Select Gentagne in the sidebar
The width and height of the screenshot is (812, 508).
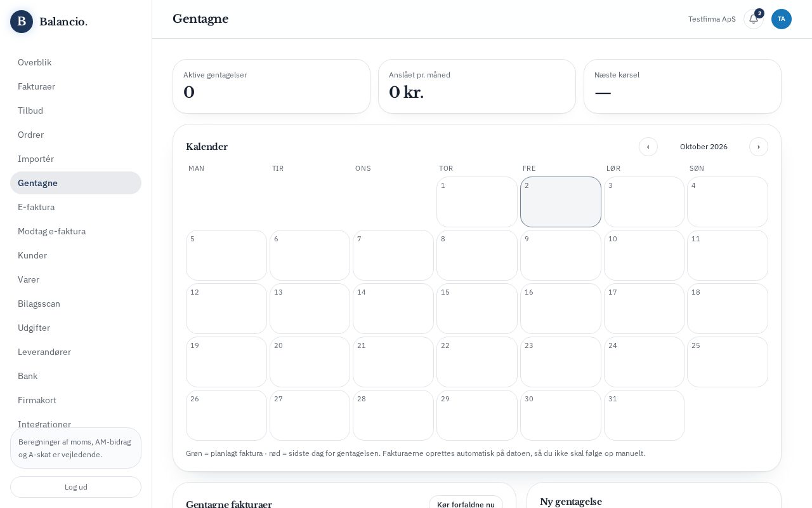click(x=75, y=183)
